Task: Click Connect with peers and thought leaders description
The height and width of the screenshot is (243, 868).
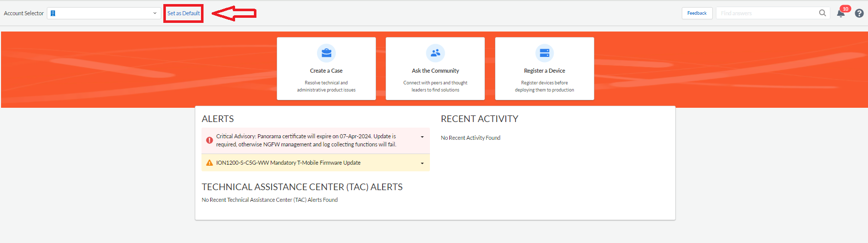Action: pos(436,86)
